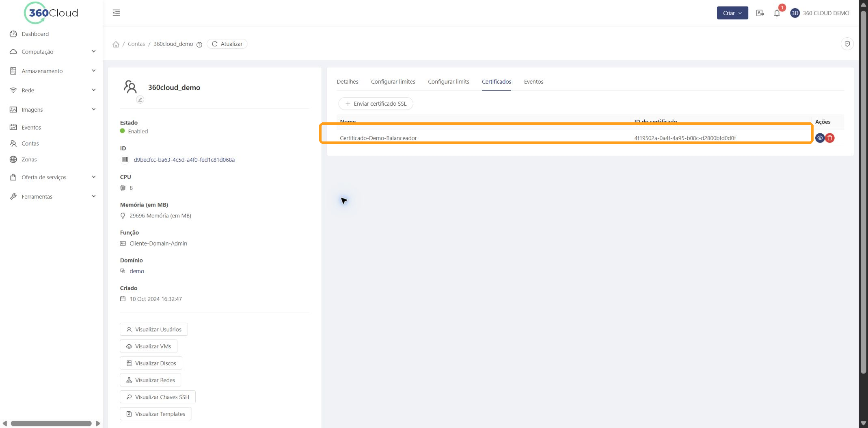
Task: Click the 3D user avatar
Action: [795, 13]
